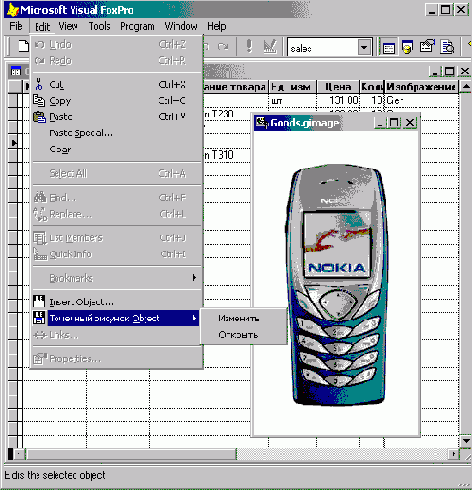Minimize the Goods.gimage window
472x490 pixels.
point(380,123)
